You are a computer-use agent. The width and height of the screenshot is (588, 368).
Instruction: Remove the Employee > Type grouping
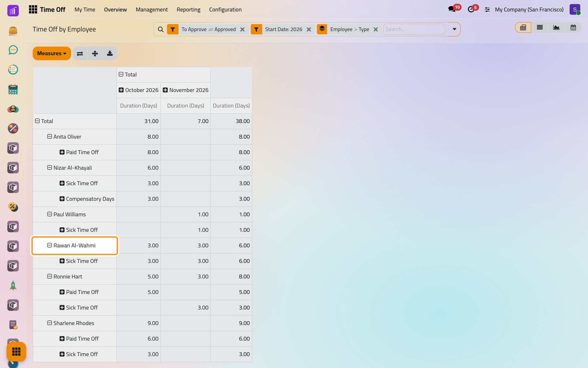click(375, 29)
